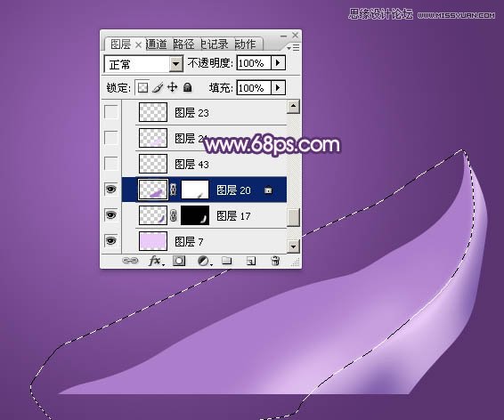Switch to the 路径 tab
Screen dimensions: 504x420
[x=183, y=44]
